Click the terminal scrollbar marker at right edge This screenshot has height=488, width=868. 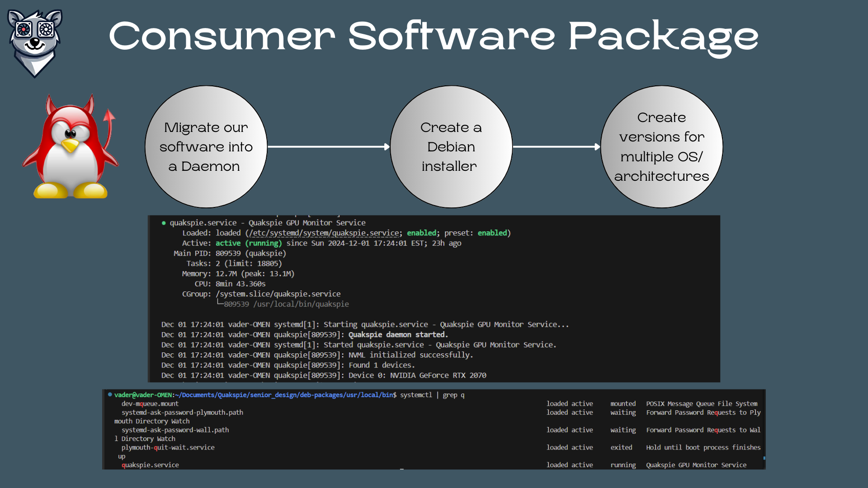(x=764, y=458)
